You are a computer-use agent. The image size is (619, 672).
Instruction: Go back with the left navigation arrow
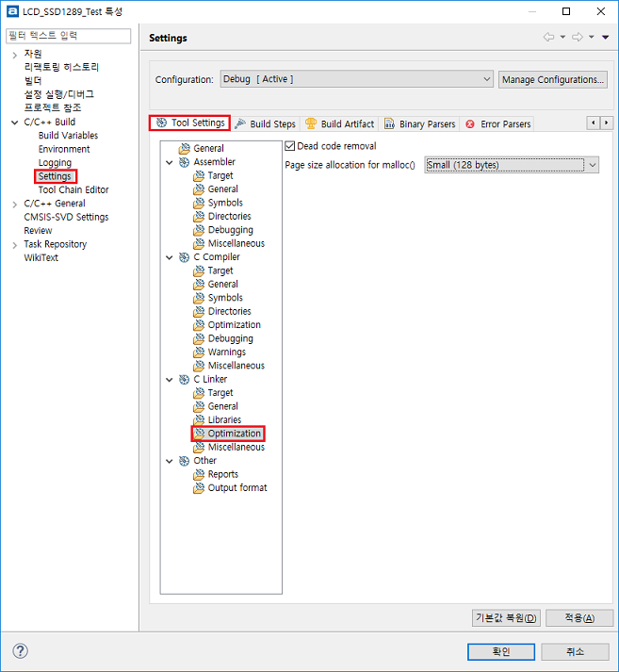[x=548, y=38]
